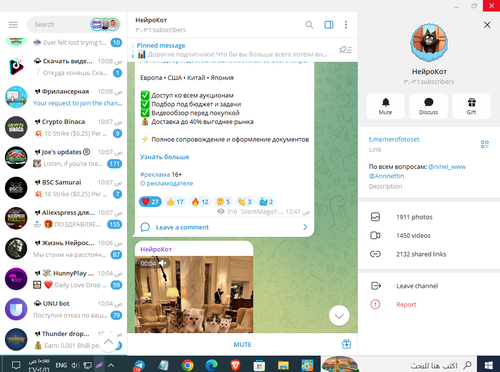The width and height of the screenshot is (500, 372).
Task: Open the UNU bot chat
Action: [63, 309]
